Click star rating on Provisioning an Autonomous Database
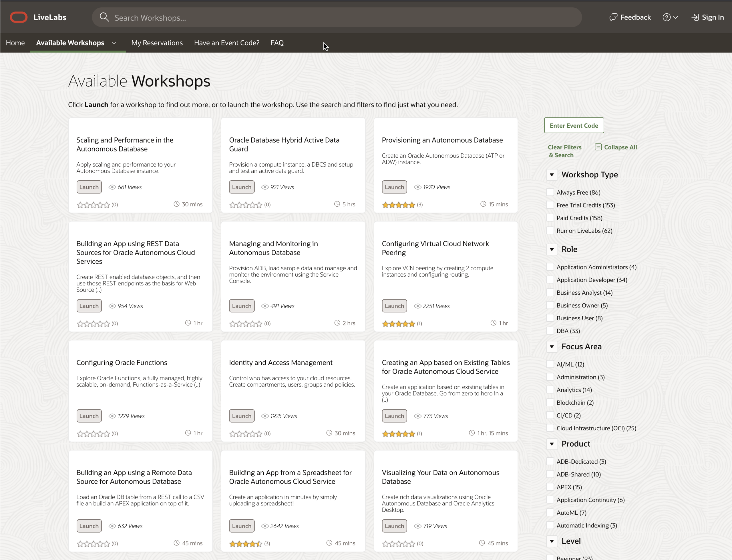The image size is (732, 560). pos(398,205)
